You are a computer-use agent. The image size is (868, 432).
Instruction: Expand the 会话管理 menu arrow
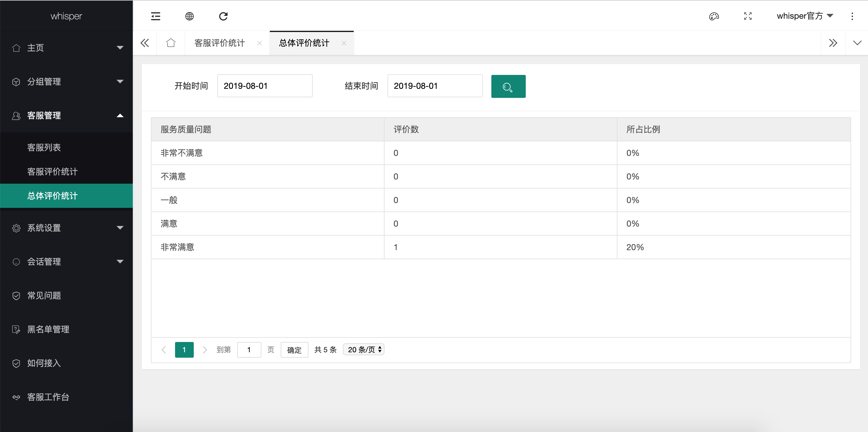coord(120,262)
